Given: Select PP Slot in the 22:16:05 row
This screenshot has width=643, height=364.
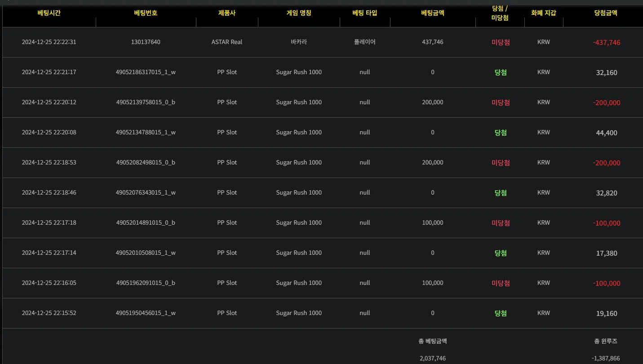Looking at the screenshot, I should pos(227,283).
